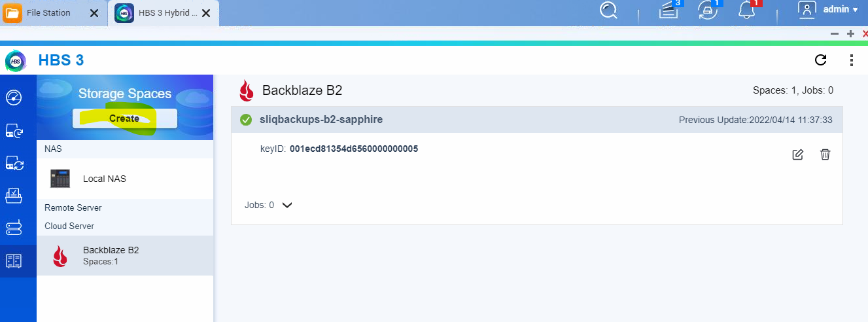868x322 pixels.
Task: Click the sliqbackups-b2-sapphire space name
Action: click(321, 120)
